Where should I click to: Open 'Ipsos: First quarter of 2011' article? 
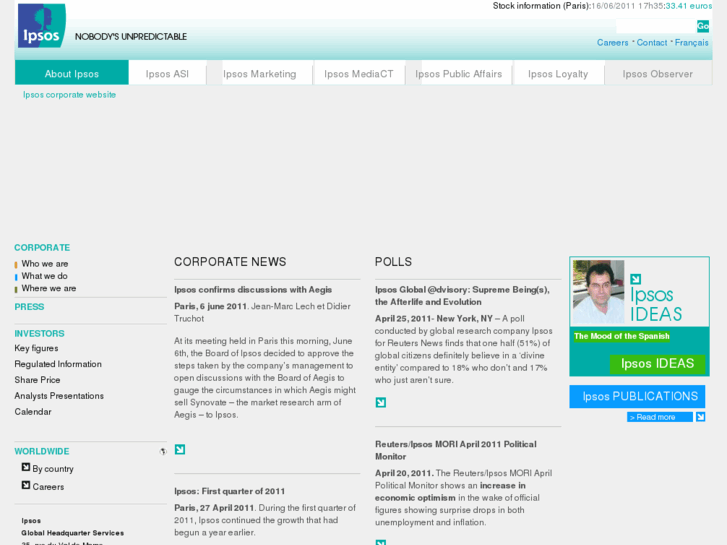point(230,491)
